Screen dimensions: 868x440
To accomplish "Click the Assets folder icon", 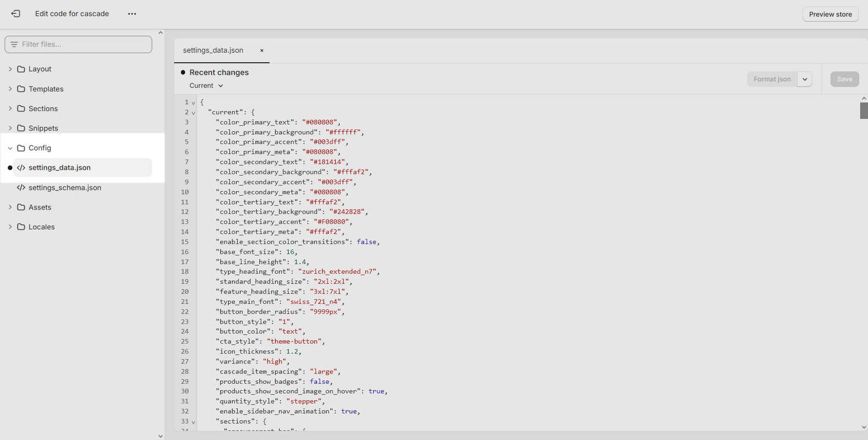I will point(21,207).
